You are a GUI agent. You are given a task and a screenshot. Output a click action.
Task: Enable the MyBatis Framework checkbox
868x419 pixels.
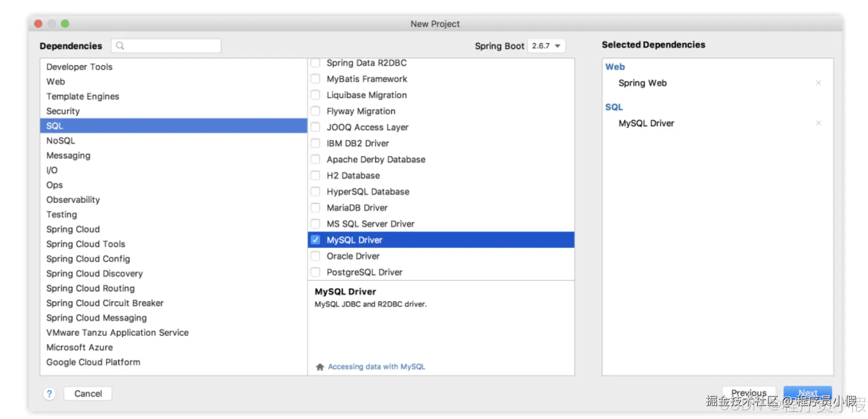point(316,79)
